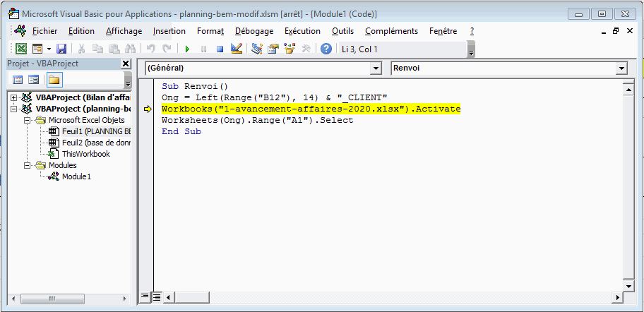Open Visual Basic Help question mark icon
Image resolution: width=644 pixels, height=312 pixels.
[x=326, y=49]
